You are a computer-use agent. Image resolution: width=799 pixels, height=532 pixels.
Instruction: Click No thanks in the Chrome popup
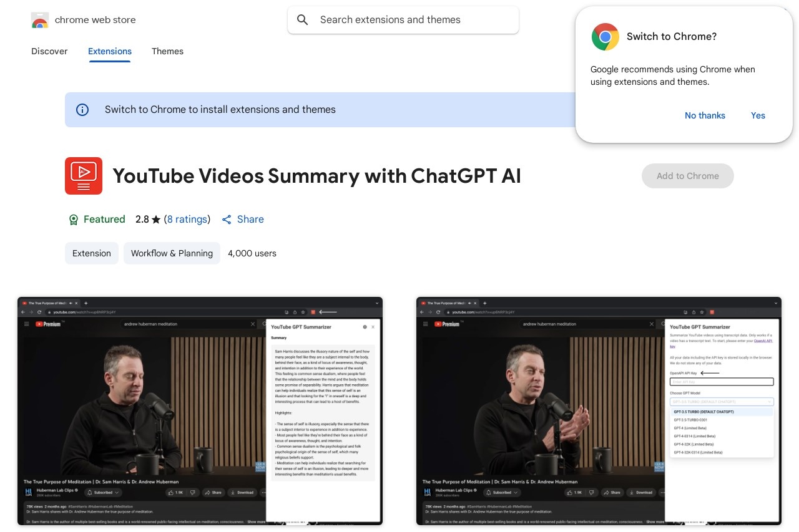705,115
